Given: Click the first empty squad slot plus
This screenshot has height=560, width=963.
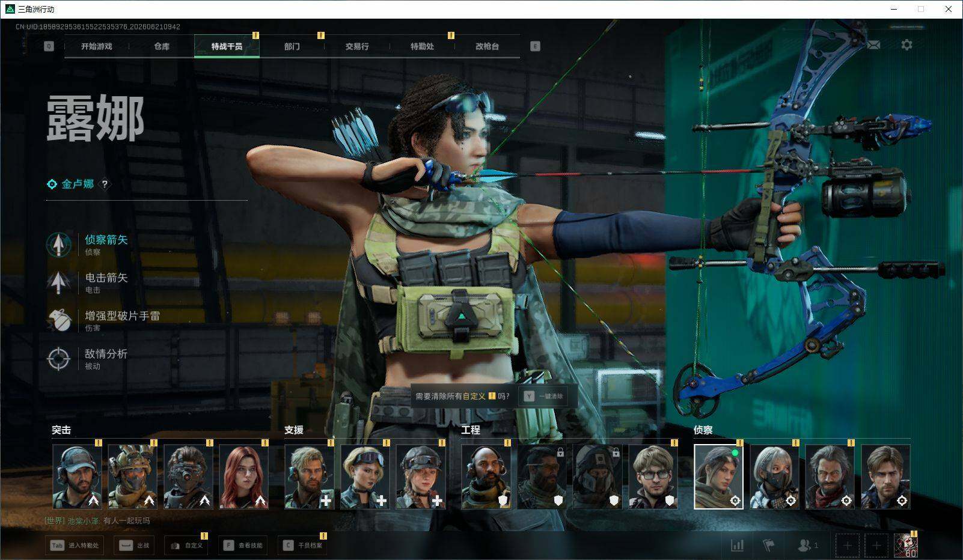Looking at the screenshot, I should pyautogui.click(x=847, y=546).
